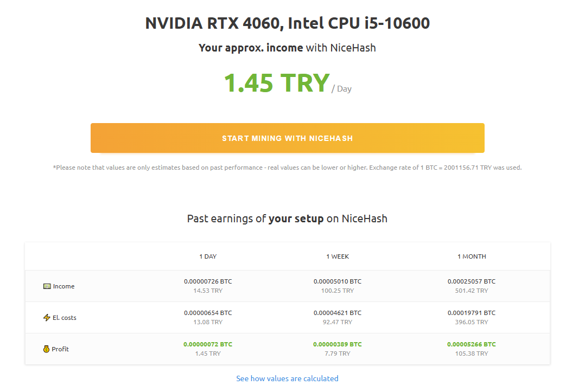Click the monthly electricity cost 0.00019791 BTC

tap(472, 313)
